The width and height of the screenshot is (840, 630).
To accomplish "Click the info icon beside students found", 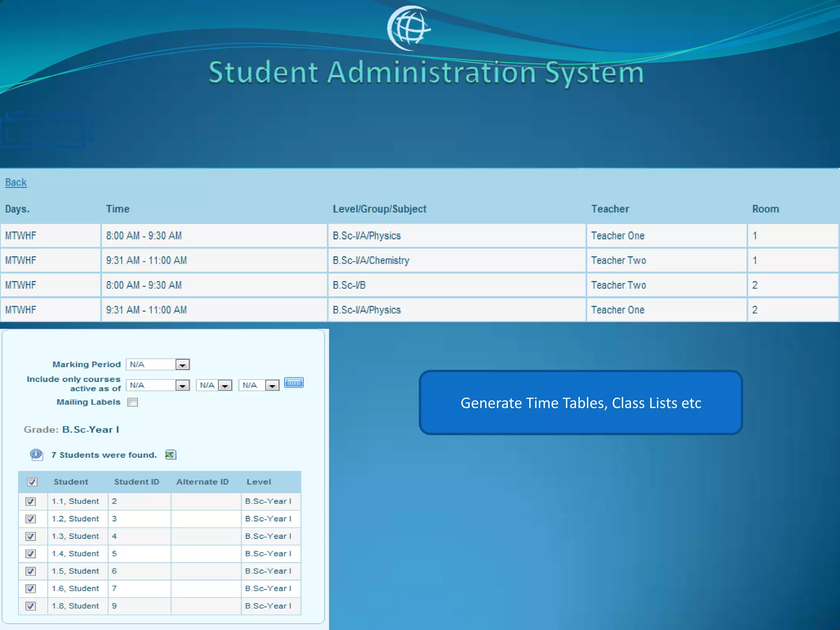I will [x=37, y=454].
